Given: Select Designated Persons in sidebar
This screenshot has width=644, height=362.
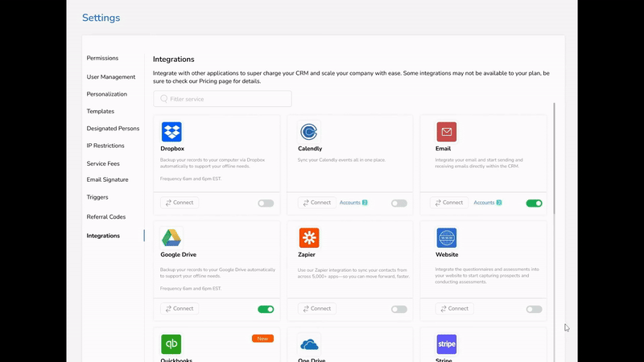Looking at the screenshot, I should 113,129.
